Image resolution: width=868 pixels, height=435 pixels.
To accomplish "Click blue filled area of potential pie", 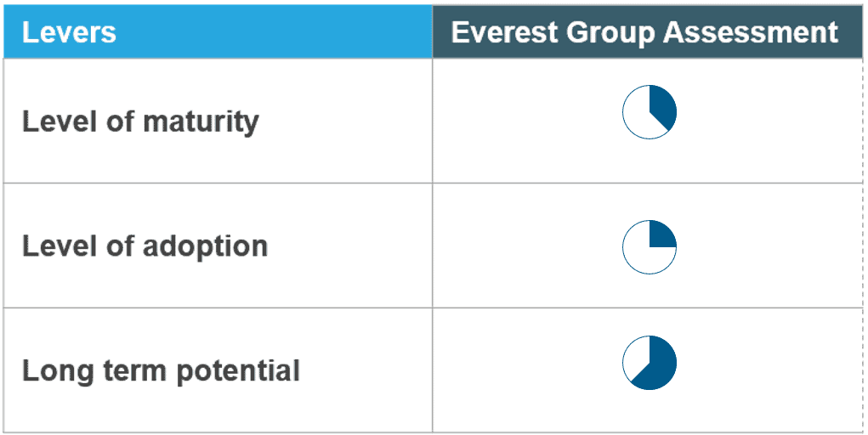I will [x=659, y=368].
